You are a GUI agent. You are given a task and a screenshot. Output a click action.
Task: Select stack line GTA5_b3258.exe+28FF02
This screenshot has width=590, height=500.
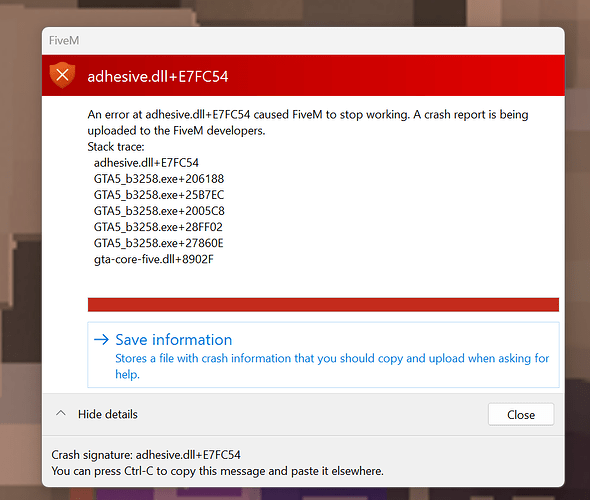tap(158, 227)
